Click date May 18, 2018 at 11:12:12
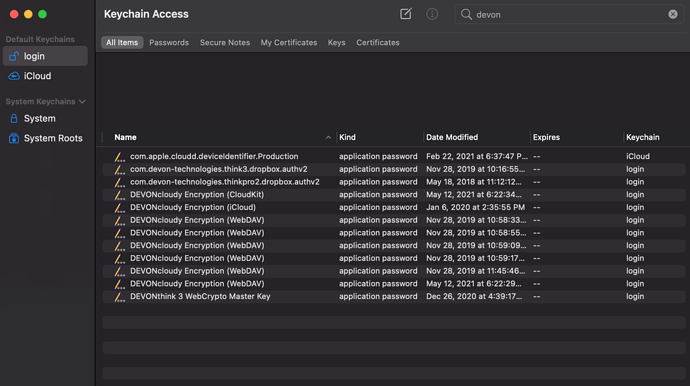690x386 pixels. click(x=473, y=182)
